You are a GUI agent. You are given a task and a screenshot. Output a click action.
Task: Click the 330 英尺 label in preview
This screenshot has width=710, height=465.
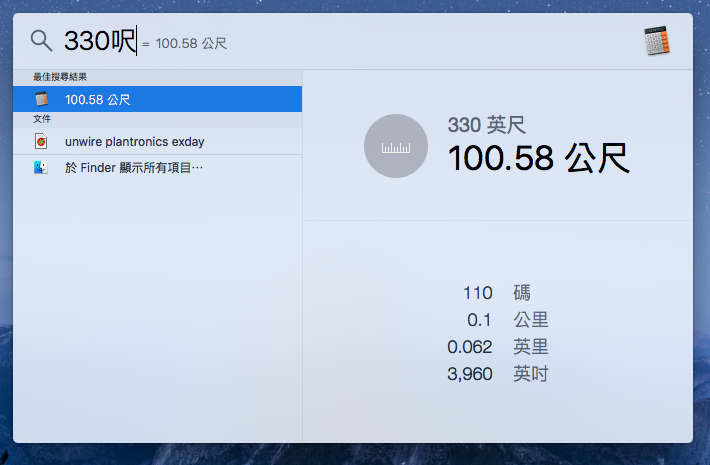pyautogui.click(x=486, y=125)
